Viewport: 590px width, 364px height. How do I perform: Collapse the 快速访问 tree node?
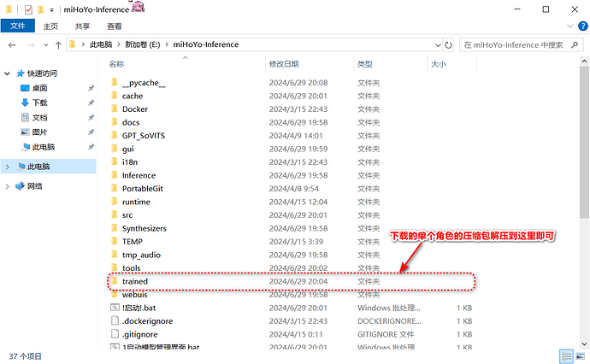coord(7,73)
